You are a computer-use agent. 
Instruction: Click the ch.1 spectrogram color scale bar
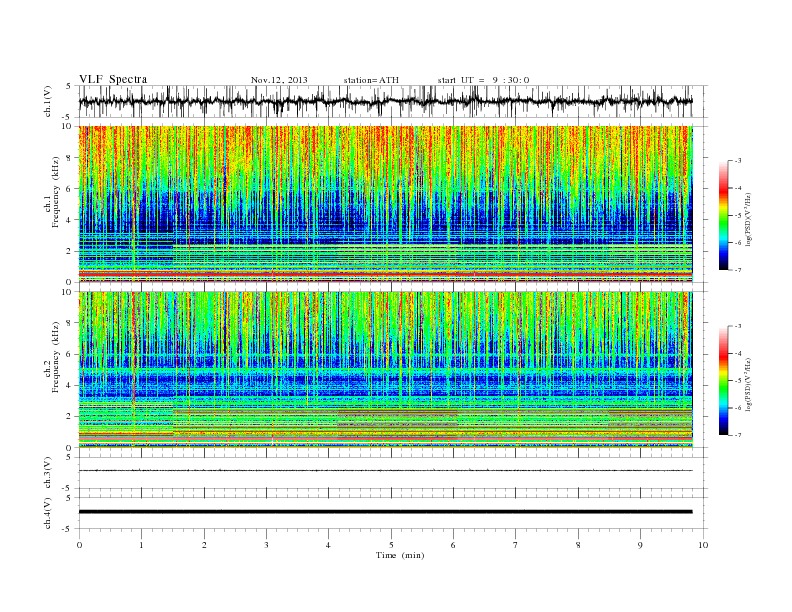(723, 215)
